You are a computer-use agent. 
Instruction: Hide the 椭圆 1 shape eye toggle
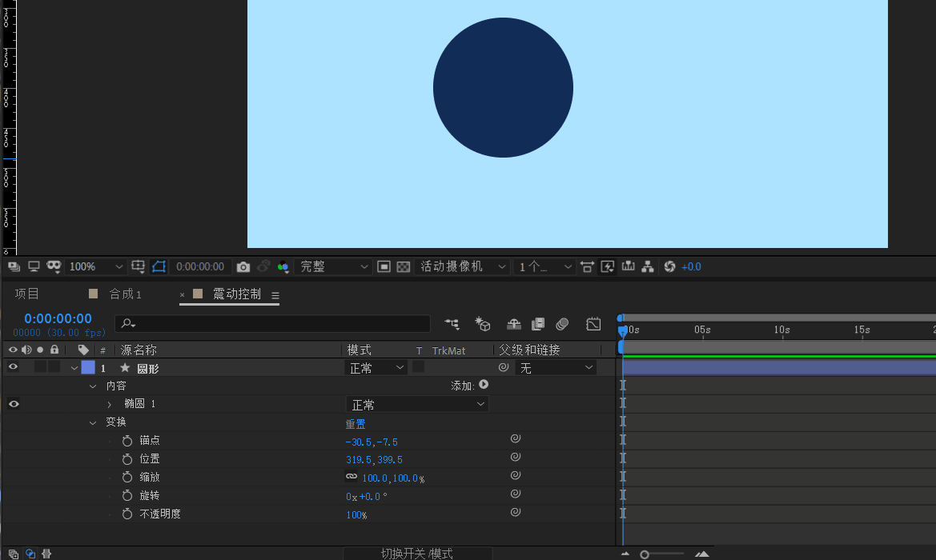14,404
